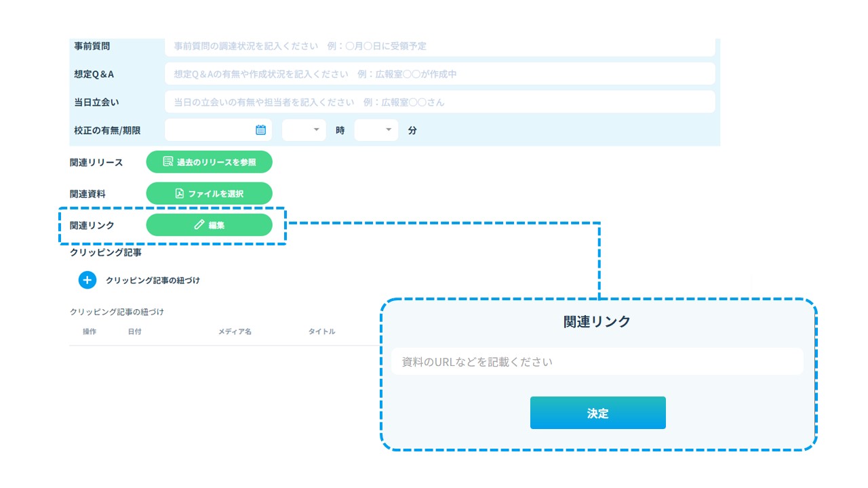Focus the 資料のURLなどを記載ください field
The width and height of the screenshot is (868, 488).
click(597, 362)
